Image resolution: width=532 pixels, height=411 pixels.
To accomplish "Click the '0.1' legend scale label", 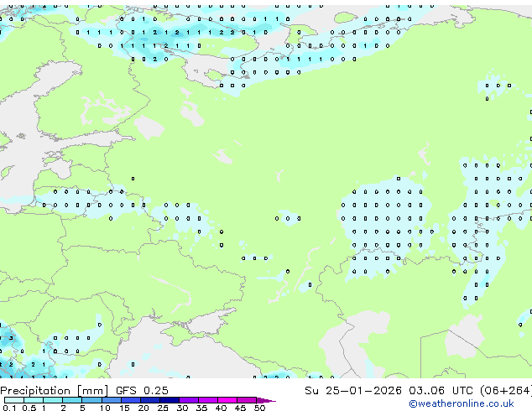I will pyautogui.click(x=9, y=408).
